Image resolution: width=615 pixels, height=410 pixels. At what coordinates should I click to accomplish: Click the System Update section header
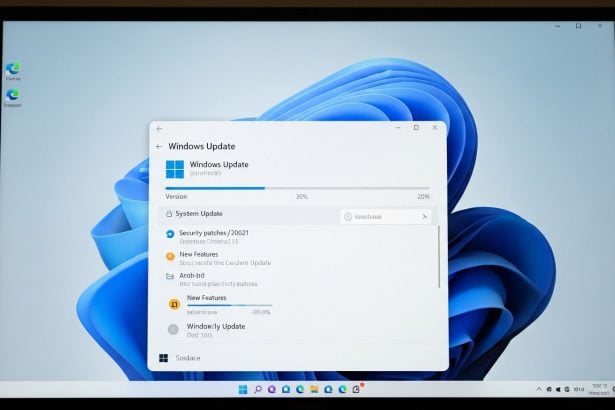[x=199, y=214]
